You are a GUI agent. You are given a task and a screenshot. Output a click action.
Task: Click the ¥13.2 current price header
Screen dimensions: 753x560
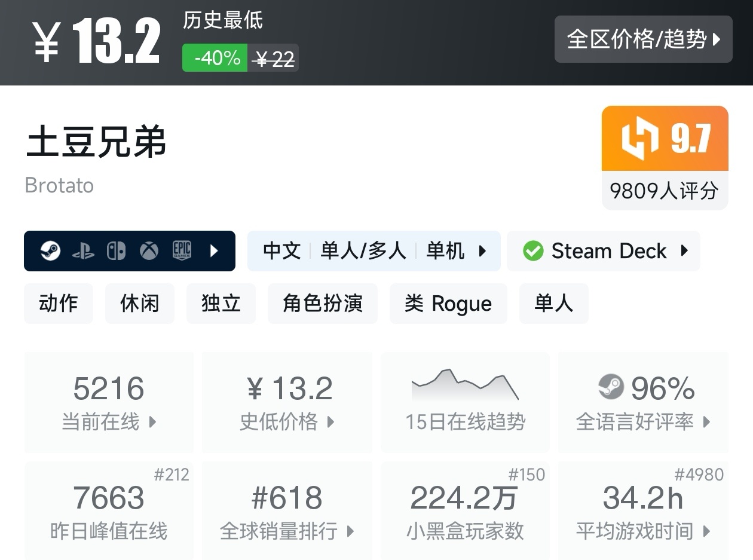click(x=97, y=41)
